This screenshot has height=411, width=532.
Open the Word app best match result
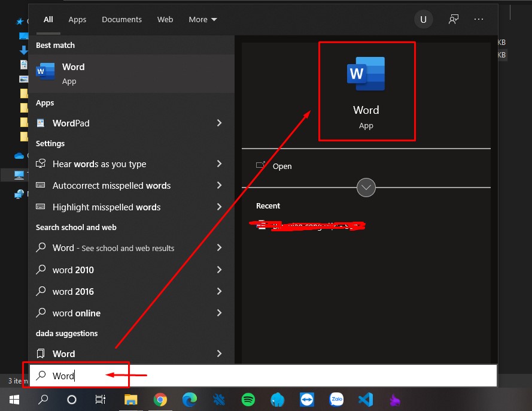click(x=132, y=74)
